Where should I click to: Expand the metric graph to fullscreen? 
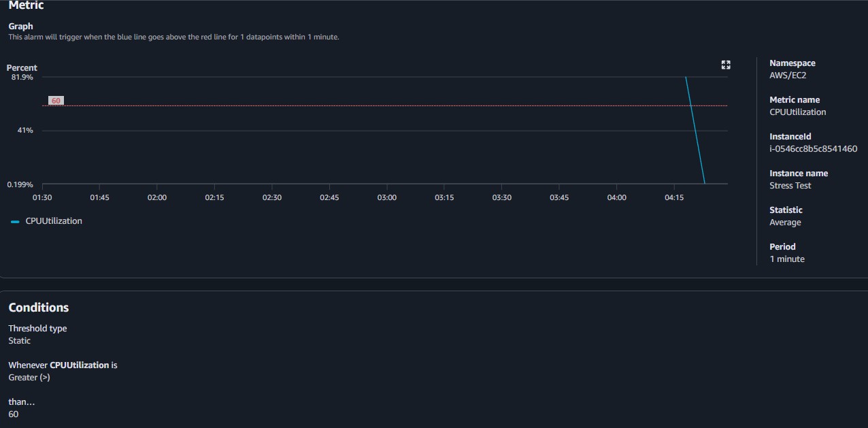point(725,65)
